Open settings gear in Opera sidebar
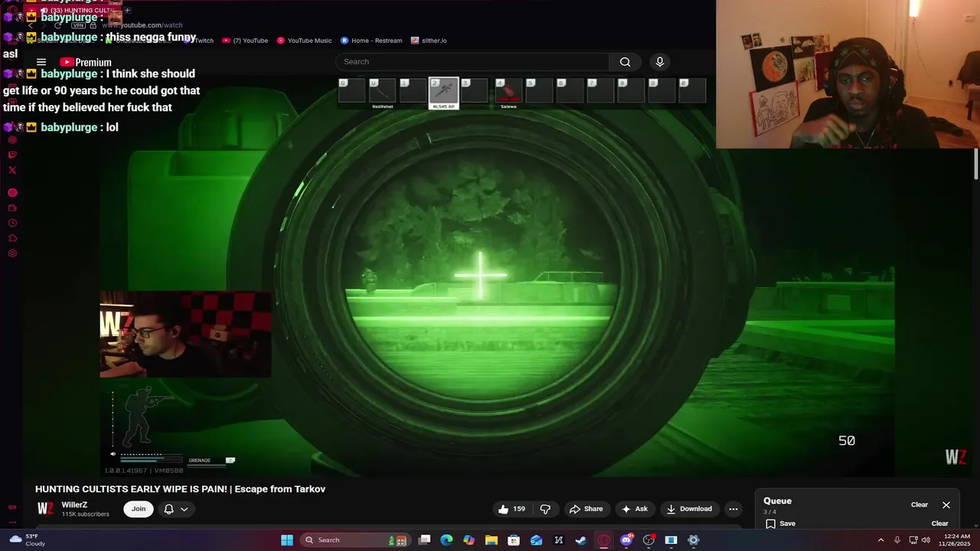The image size is (980, 551). [x=12, y=253]
